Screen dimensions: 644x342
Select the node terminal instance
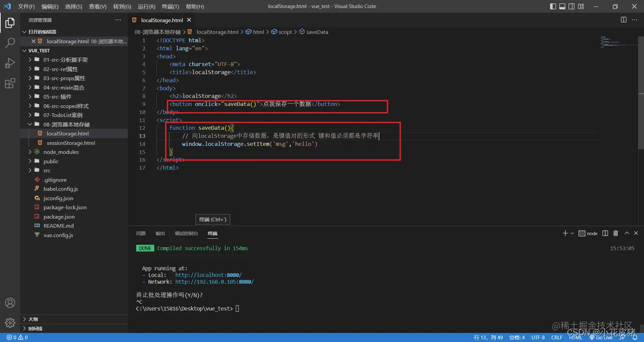coord(588,233)
